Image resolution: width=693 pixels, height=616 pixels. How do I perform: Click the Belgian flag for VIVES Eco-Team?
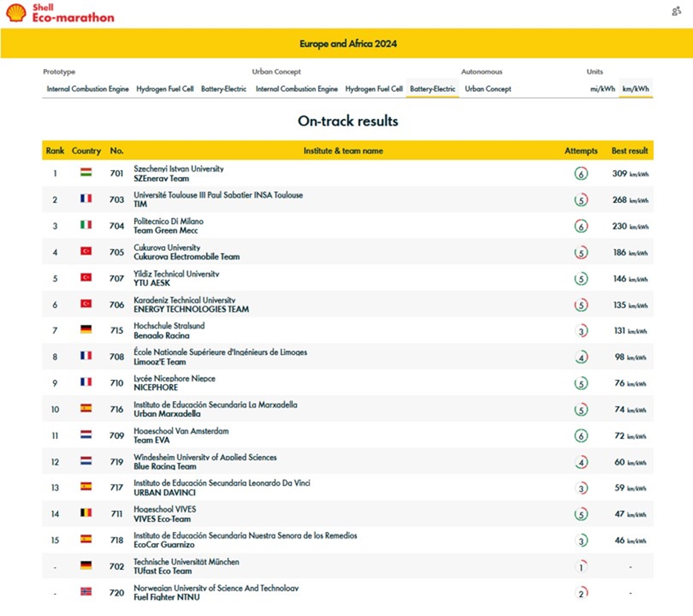click(86, 513)
